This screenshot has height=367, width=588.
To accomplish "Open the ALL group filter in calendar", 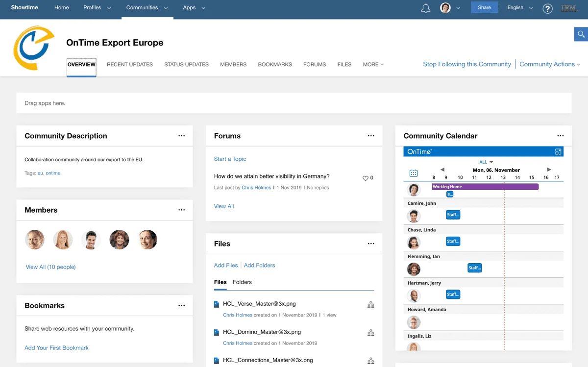I will 486,162.
